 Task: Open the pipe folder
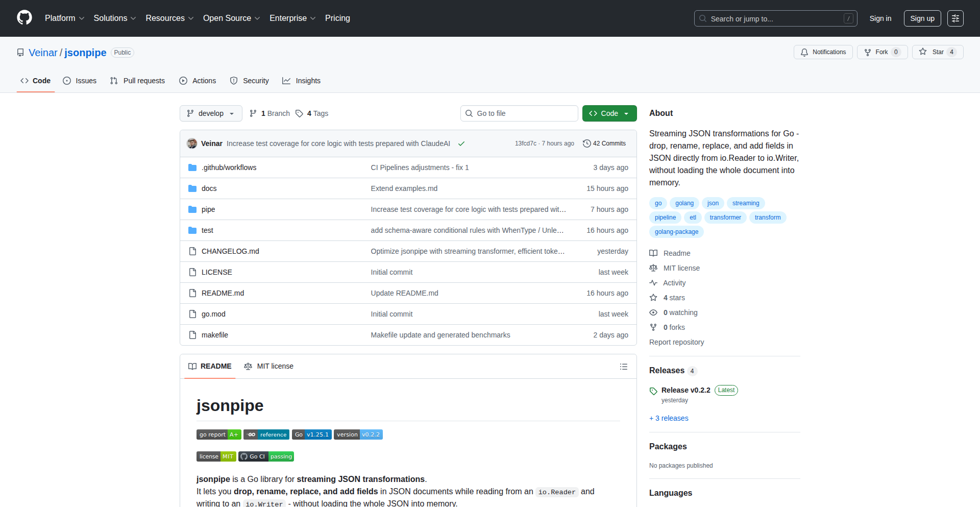[x=208, y=209]
